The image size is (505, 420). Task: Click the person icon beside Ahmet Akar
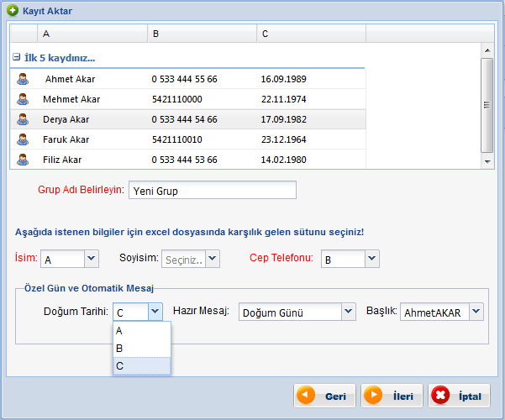[23, 79]
